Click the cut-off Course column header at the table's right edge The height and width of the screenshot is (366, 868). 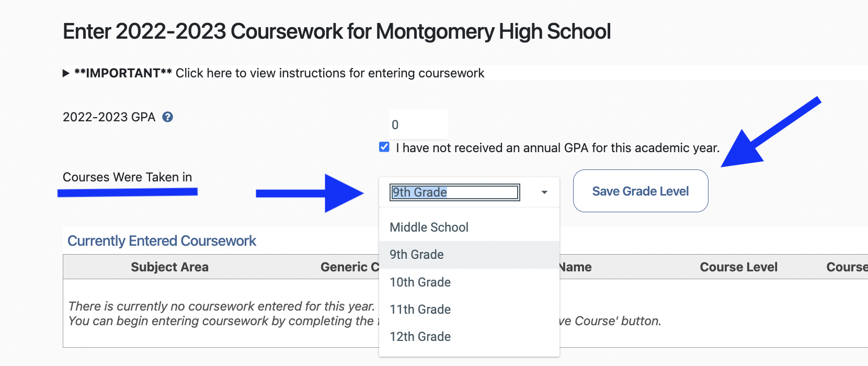(x=846, y=267)
